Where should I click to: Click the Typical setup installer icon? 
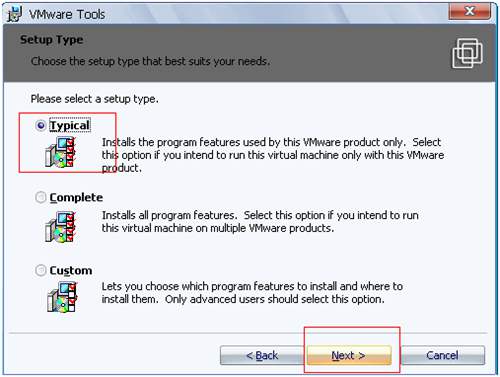[61, 152]
